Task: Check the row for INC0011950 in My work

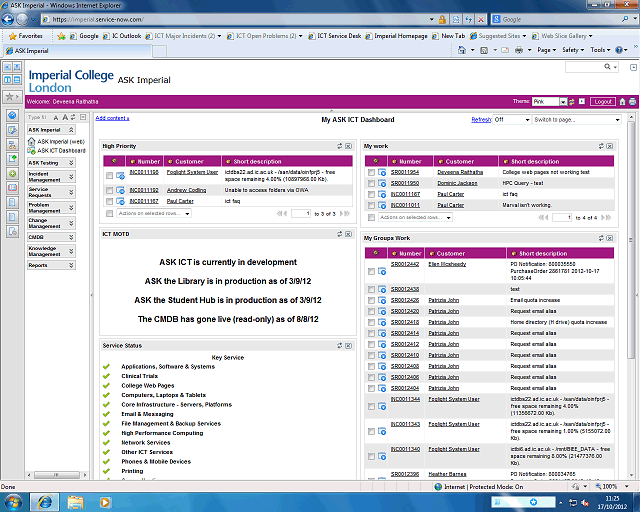Action: point(371,183)
